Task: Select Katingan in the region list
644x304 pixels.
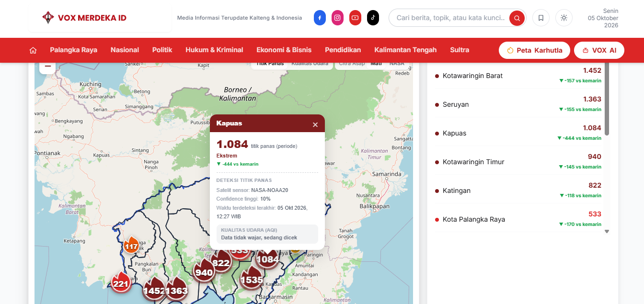Action: [518, 191]
